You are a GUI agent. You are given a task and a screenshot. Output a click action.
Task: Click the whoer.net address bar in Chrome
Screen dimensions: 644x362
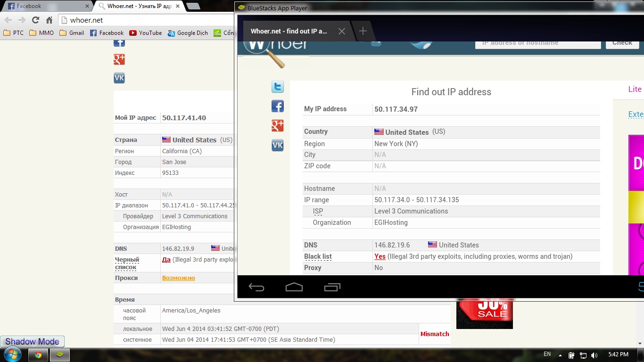click(146, 20)
